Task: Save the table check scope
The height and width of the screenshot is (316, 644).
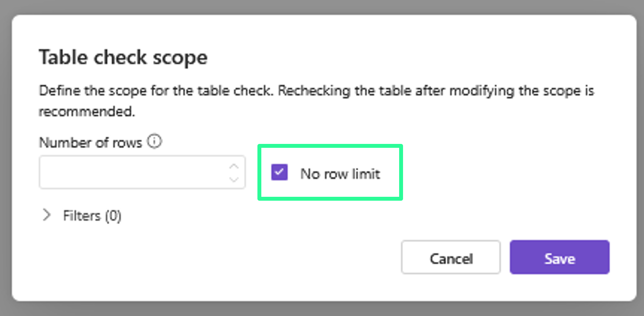Action: 559,257
